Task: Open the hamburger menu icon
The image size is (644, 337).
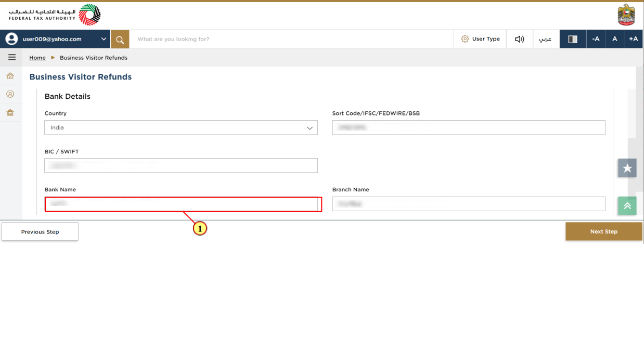Action: pos(11,57)
